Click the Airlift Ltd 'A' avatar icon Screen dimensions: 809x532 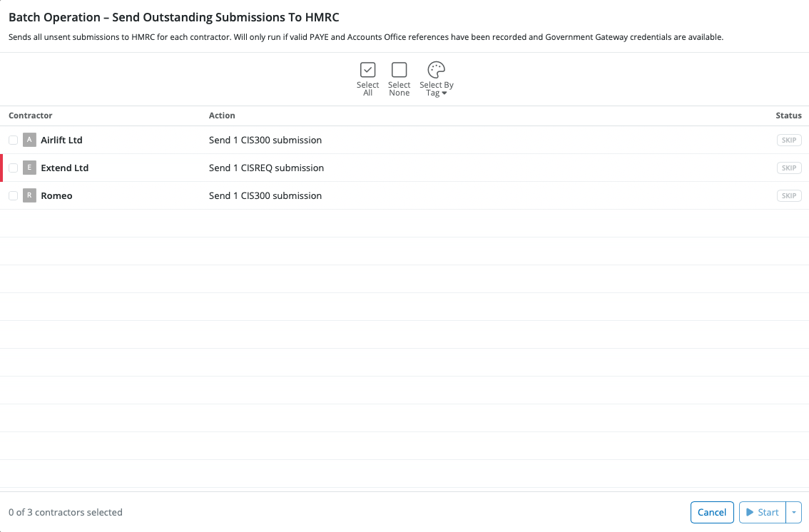click(29, 140)
